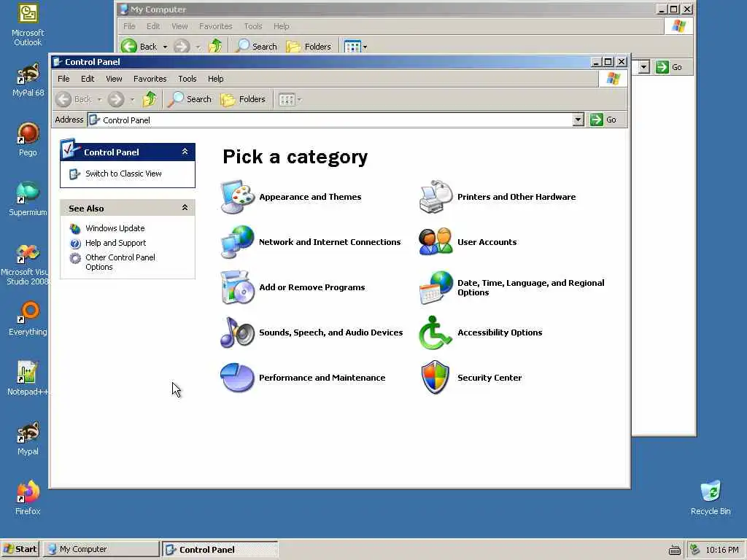The height and width of the screenshot is (560, 747).
Task: Open the Tools menu in Control Panel
Action: pyautogui.click(x=187, y=79)
